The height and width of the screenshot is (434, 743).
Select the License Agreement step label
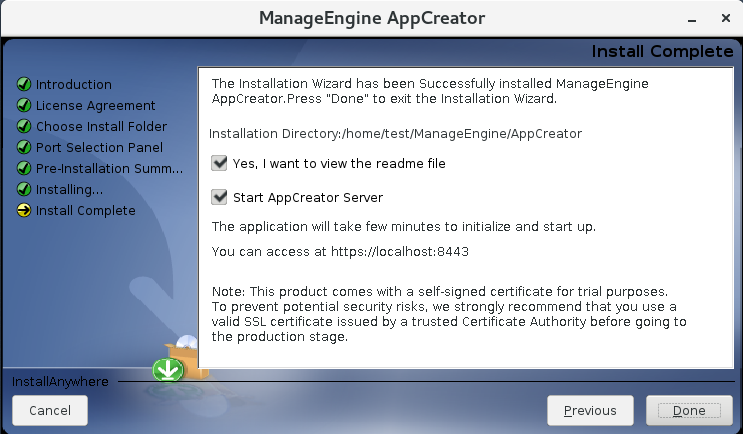coord(96,105)
